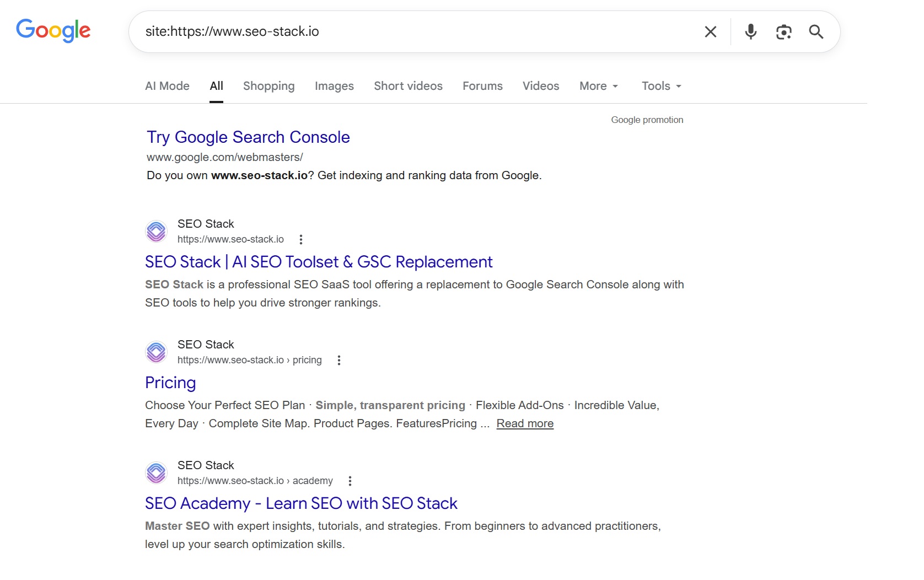Expand the More search categories menu
Screen dimensions: 924x580
(x=598, y=86)
